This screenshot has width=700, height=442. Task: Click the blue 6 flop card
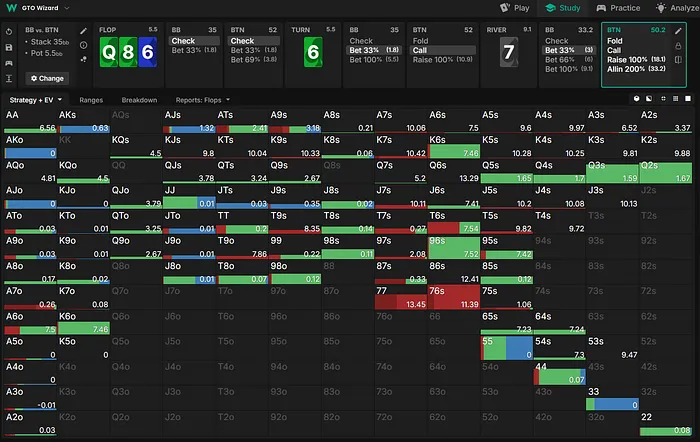point(147,52)
